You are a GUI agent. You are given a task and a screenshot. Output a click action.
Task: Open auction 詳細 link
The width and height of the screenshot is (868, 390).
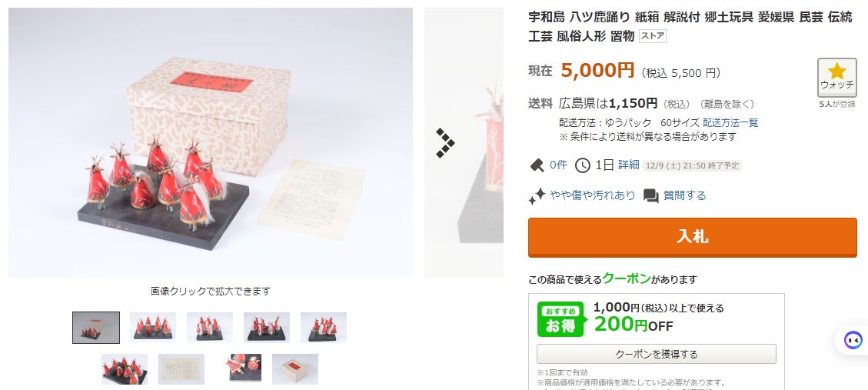(x=628, y=165)
